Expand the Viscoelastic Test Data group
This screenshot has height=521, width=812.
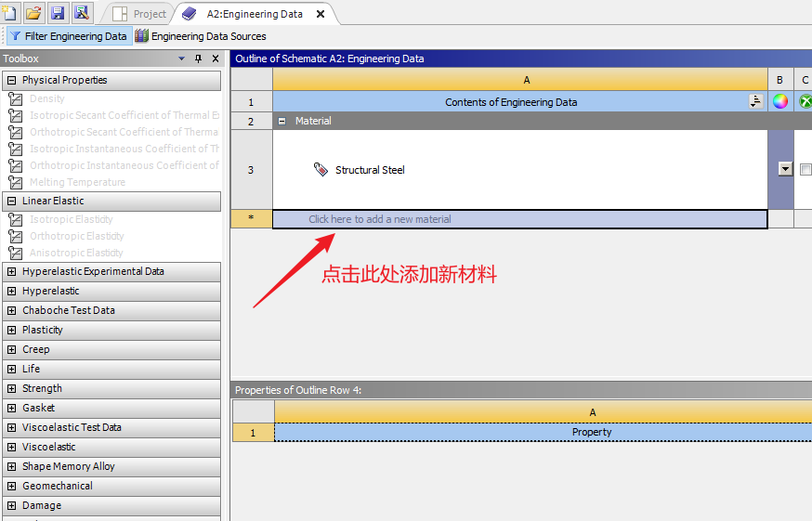(x=11, y=427)
